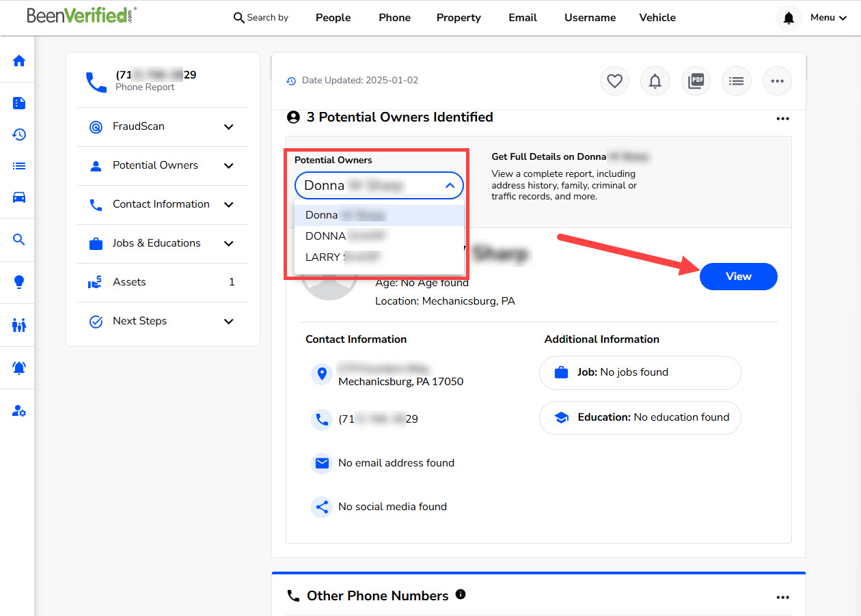
Task: Search by Username in top navigation
Action: click(x=590, y=18)
